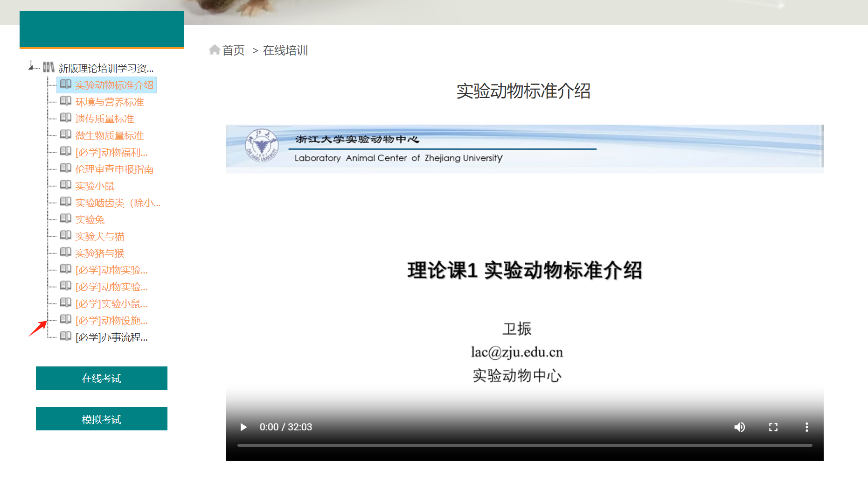This screenshot has width=868, height=492.
Task: Click the 在线考试 button
Action: 102,378
